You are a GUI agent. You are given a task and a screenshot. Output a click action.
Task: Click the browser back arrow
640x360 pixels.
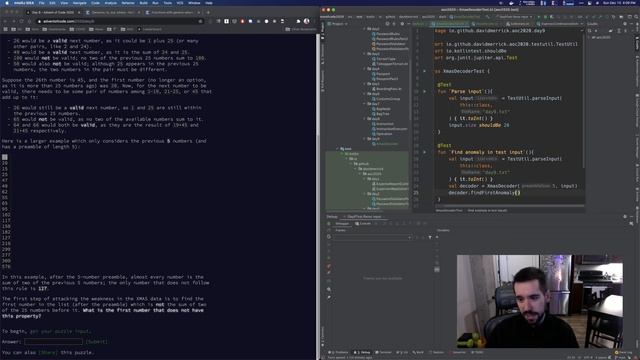point(5,21)
